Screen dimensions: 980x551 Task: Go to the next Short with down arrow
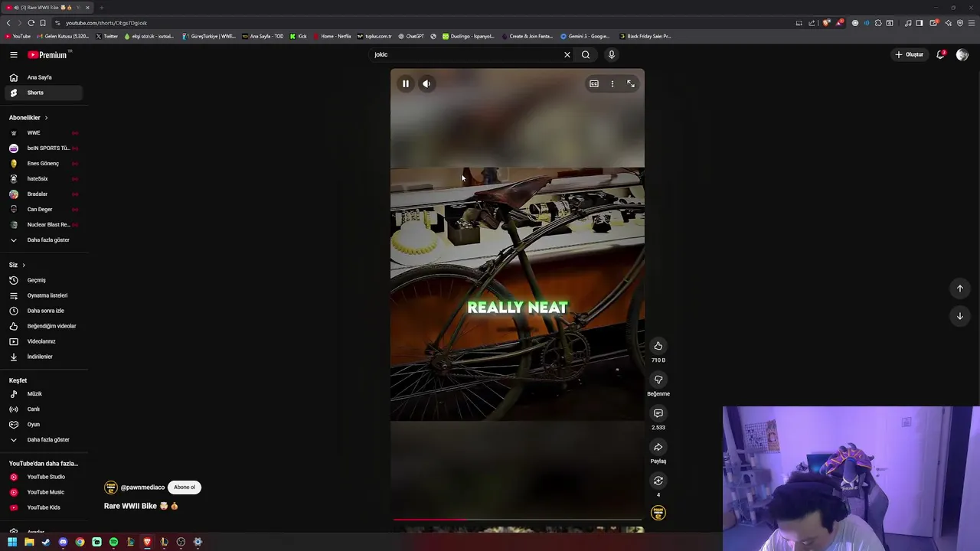tap(959, 316)
